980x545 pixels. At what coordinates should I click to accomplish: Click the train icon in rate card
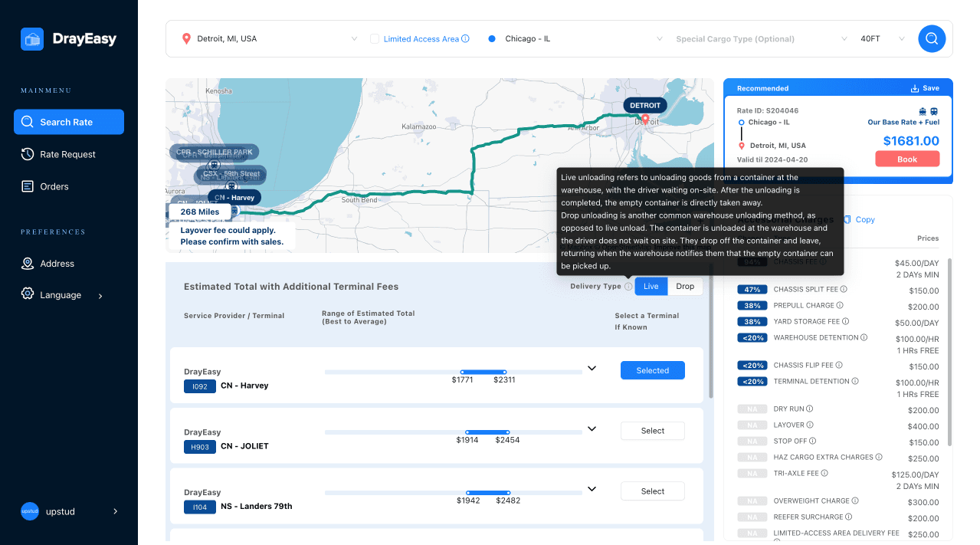coord(934,111)
